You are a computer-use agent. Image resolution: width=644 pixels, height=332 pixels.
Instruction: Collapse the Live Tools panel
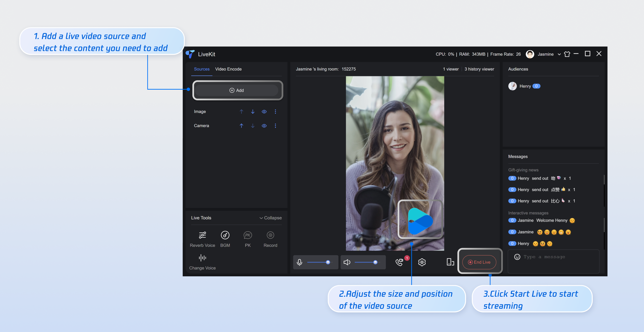tap(271, 218)
